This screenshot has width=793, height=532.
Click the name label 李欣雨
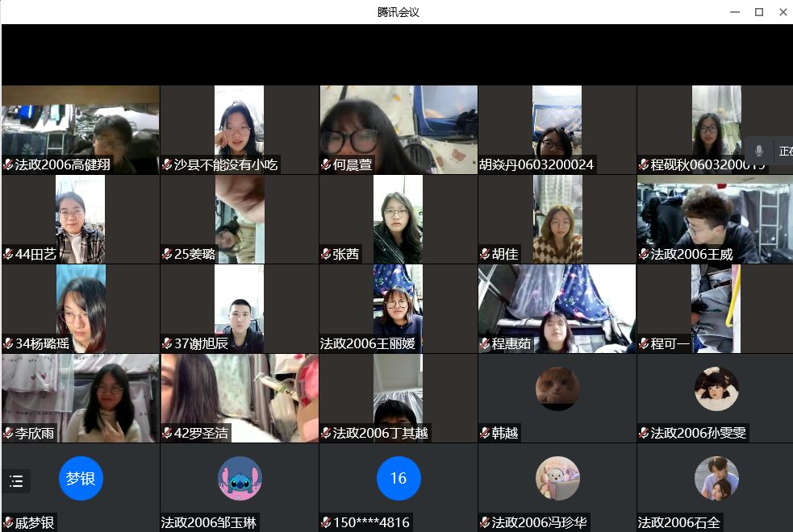coord(35,433)
